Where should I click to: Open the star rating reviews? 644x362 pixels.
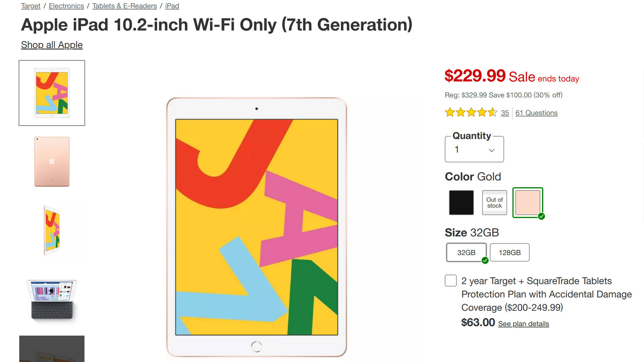pos(471,113)
